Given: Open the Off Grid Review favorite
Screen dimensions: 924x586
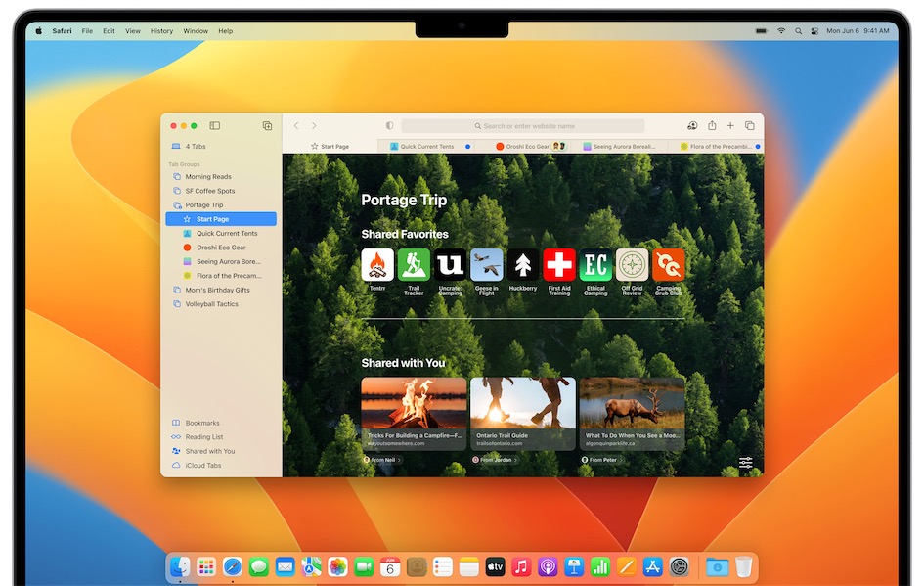Looking at the screenshot, I should [x=633, y=265].
